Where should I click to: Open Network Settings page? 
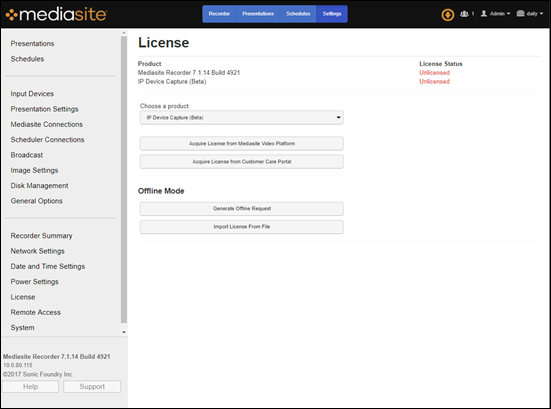38,251
